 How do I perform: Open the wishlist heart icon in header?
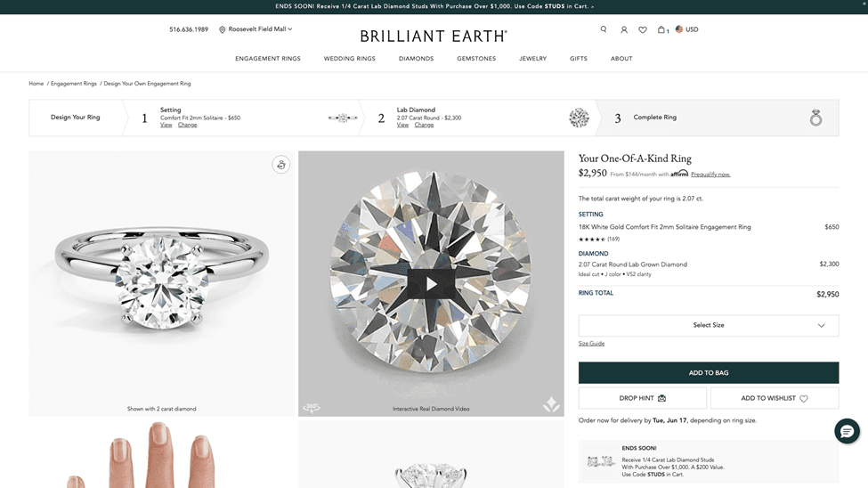(643, 29)
